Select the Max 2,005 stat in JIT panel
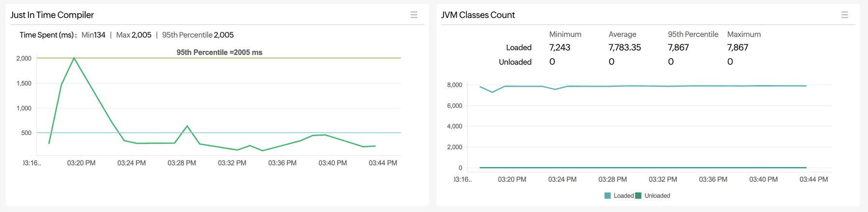 (x=134, y=35)
